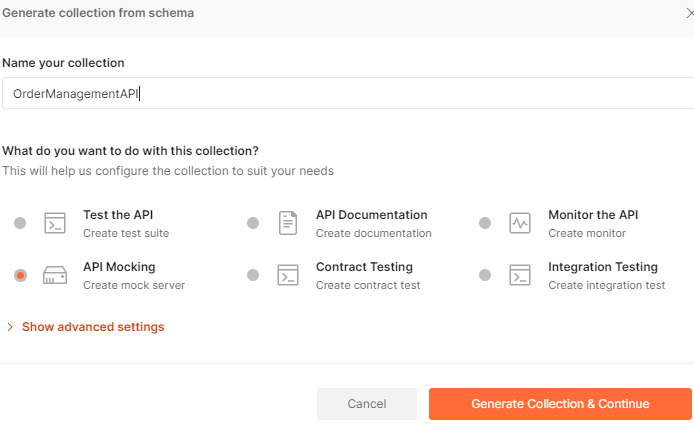Click the collection name input field
694x432 pixels.
coord(348,93)
